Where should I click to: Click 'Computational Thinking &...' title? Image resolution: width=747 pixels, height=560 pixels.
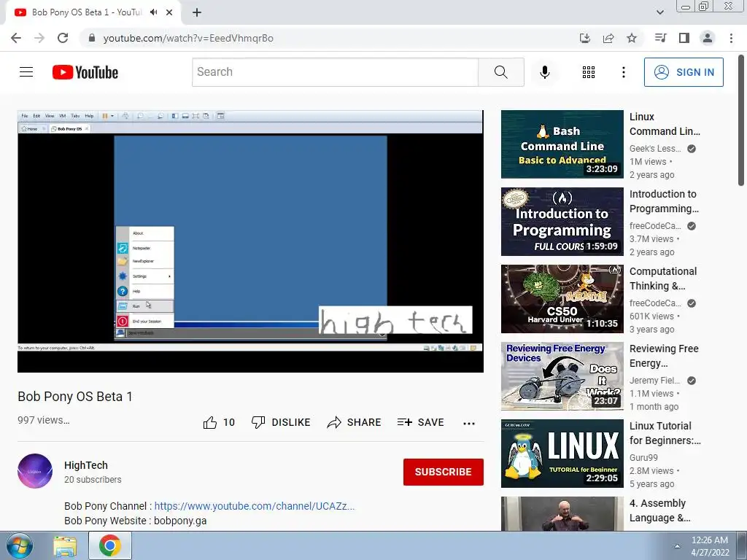click(662, 279)
